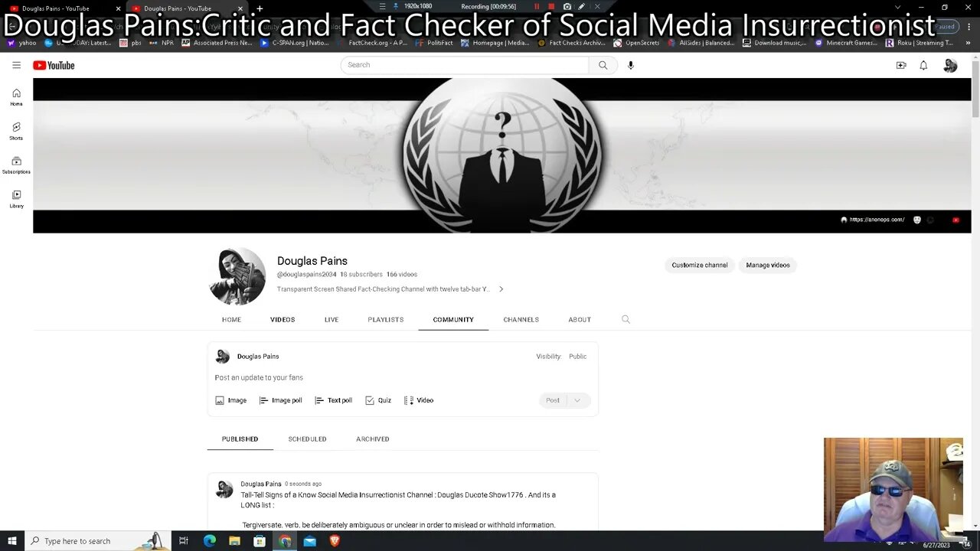Click the search magnifier button
Viewport: 980px width, 551px height.
(603, 65)
